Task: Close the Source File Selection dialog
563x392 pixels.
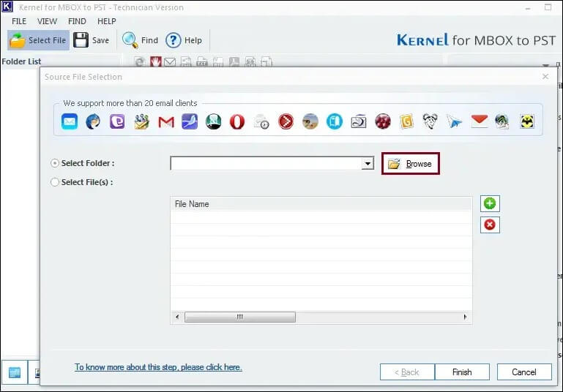Action: click(x=545, y=77)
